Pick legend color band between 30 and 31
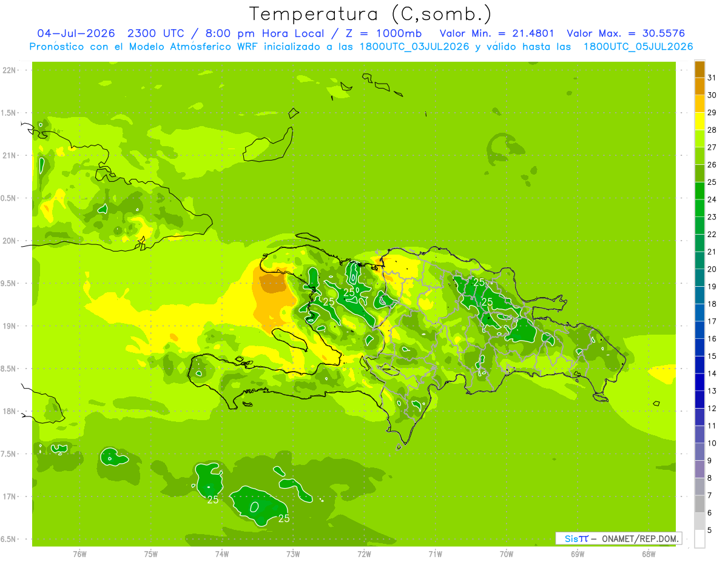728x562 pixels. pos(699,86)
